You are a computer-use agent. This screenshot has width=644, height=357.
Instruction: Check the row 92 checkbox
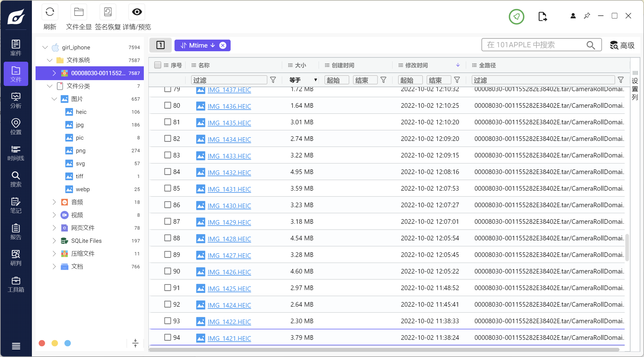(167, 304)
